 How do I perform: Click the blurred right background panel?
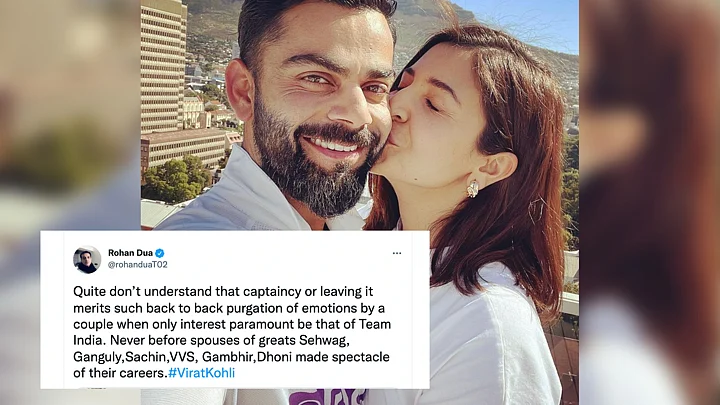click(x=649, y=202)
